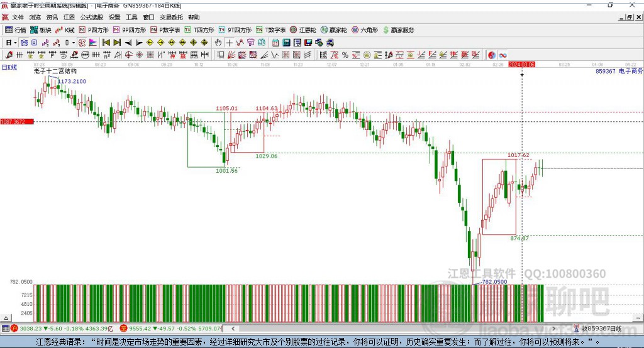Open the 公式选股 menu

[x=92, y=17]
